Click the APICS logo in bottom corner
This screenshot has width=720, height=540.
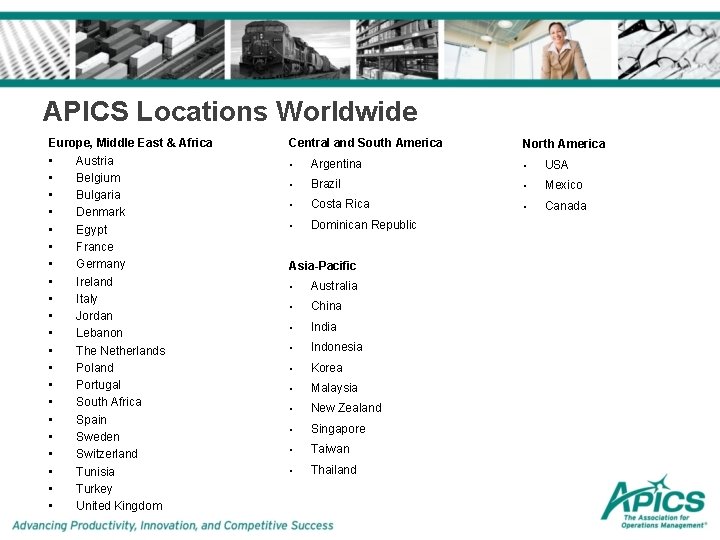654,502
